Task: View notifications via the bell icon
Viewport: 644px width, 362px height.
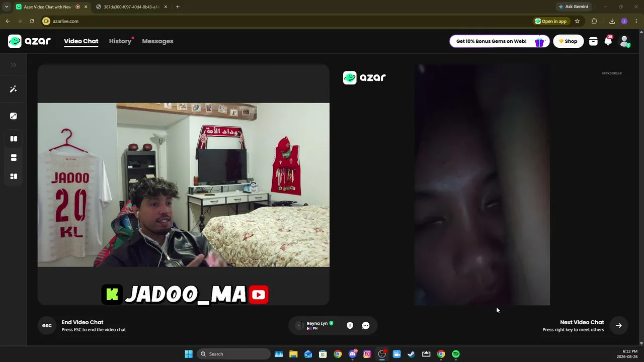Action: click(608, 41)
